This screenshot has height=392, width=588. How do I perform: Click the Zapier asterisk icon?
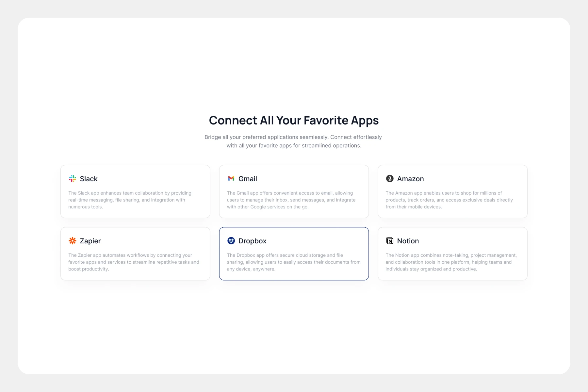[73, 241]
